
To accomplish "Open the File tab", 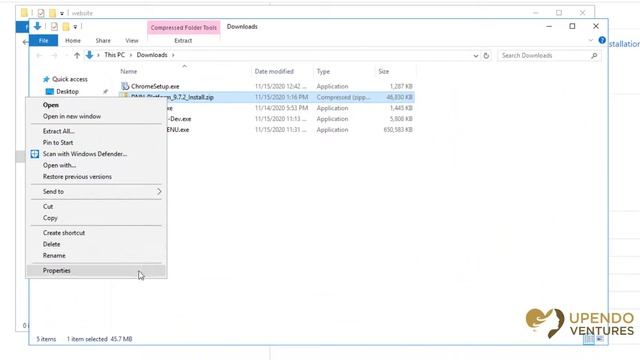I will [43, 40].
